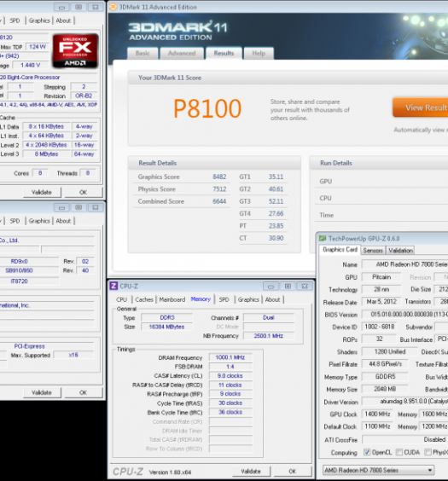Open the Sensors tab in GPU-Z
This screenshot has height=481, width=448.
(x=373, y=251)
